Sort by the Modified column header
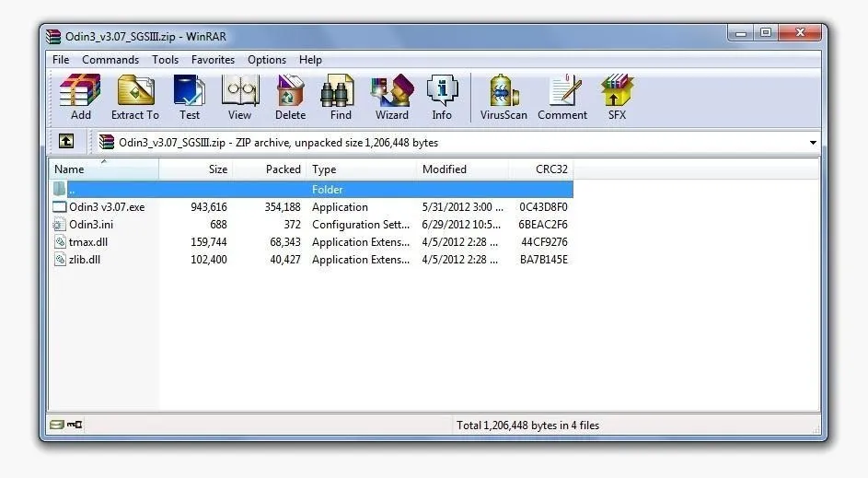The height and width of the screenshot is (478, 868). (462, 169)
